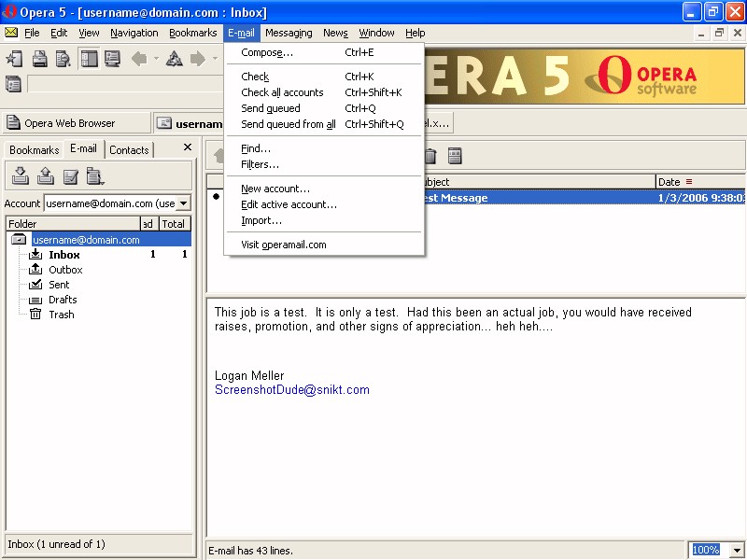The height and width of the screenshot is (560, 747).
Task: Click the Opera software banner ad
Action: [585, 77]
